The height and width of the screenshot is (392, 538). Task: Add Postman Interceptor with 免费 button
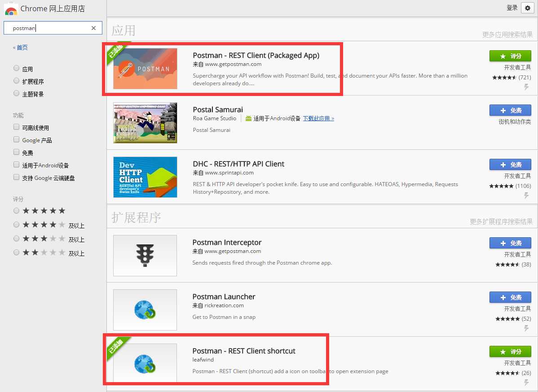[x=510, y=243]
